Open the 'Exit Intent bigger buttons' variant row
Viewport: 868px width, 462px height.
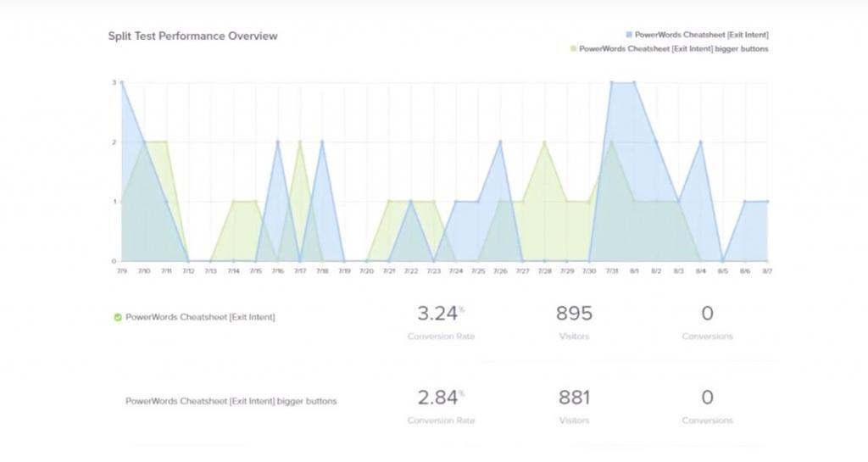tap(231, 401)
